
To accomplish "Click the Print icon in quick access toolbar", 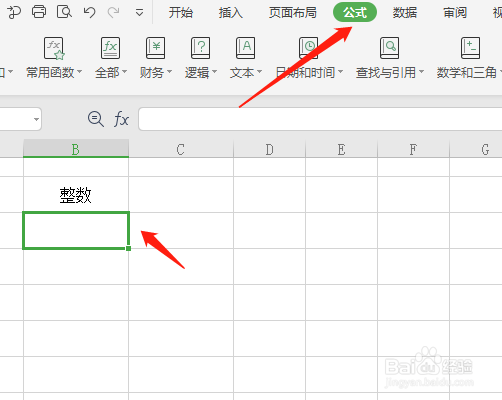I will pyautogui.click(x=39, y=12).
